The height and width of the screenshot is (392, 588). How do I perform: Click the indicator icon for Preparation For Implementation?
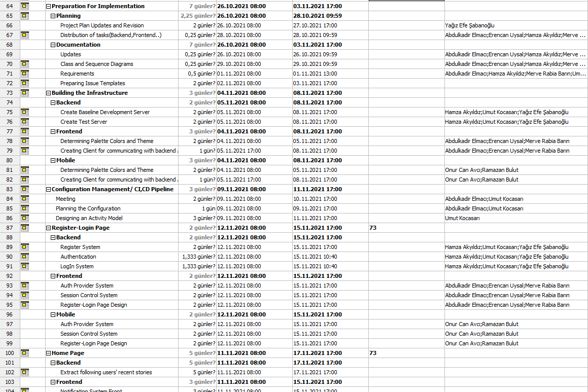click(x=25, y=6)
